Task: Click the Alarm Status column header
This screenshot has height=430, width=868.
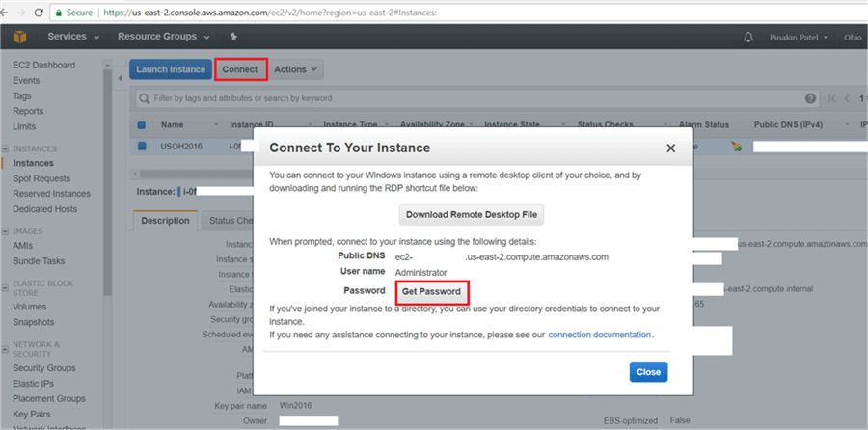Action: pyautogui.click(x=704, y=125)
